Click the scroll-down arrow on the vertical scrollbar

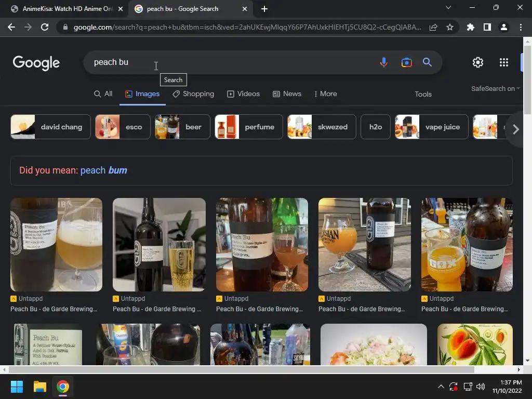click(527, 361)
